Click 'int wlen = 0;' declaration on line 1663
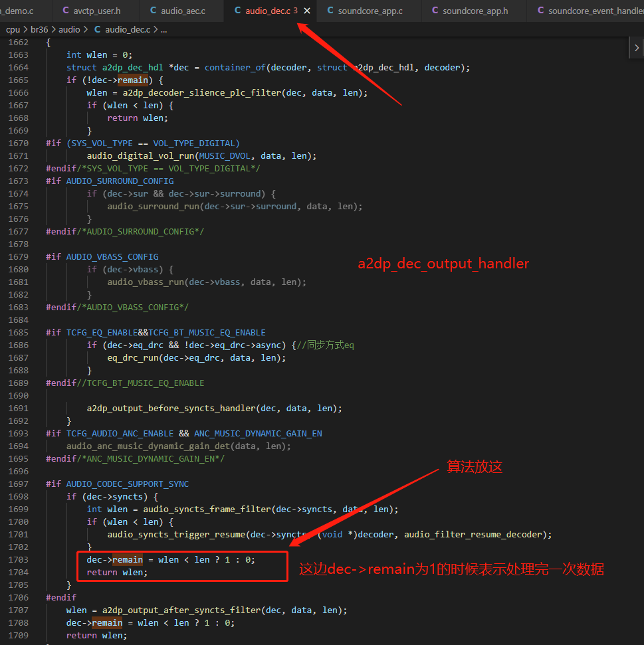This screenshot has width=644, height=645. coord(99,55)
